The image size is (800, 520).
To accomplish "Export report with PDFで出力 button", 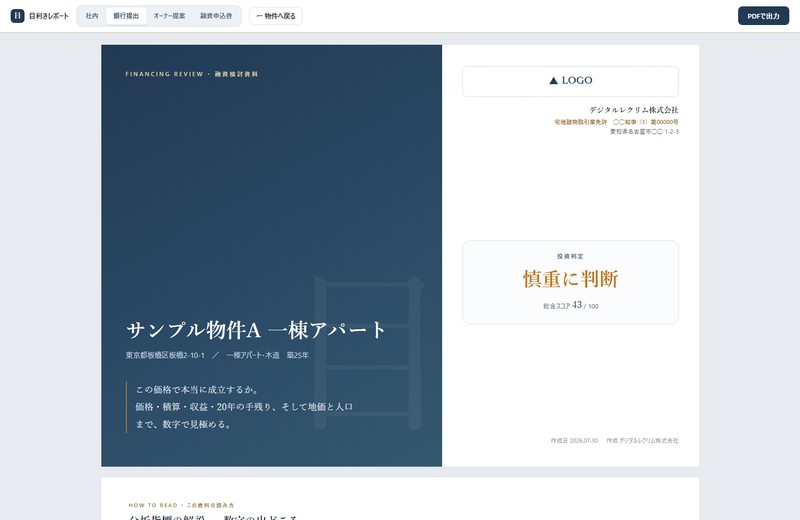I will pyautogui.click(x=763, y=16).
